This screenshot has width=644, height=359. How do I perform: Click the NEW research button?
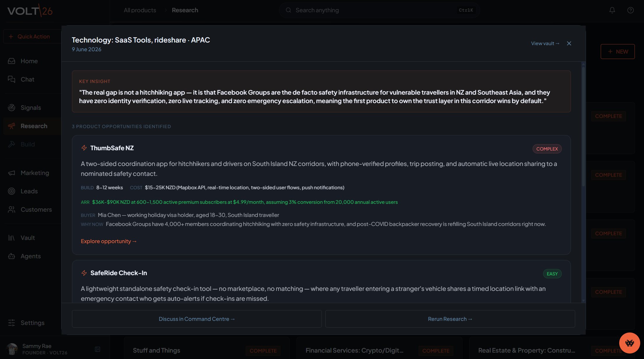618,52
